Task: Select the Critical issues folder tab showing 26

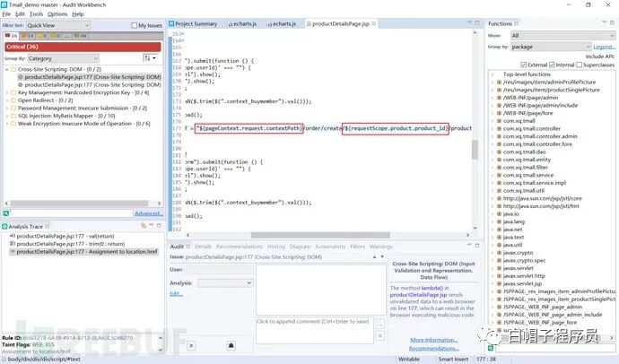Action: click(11, 36)
